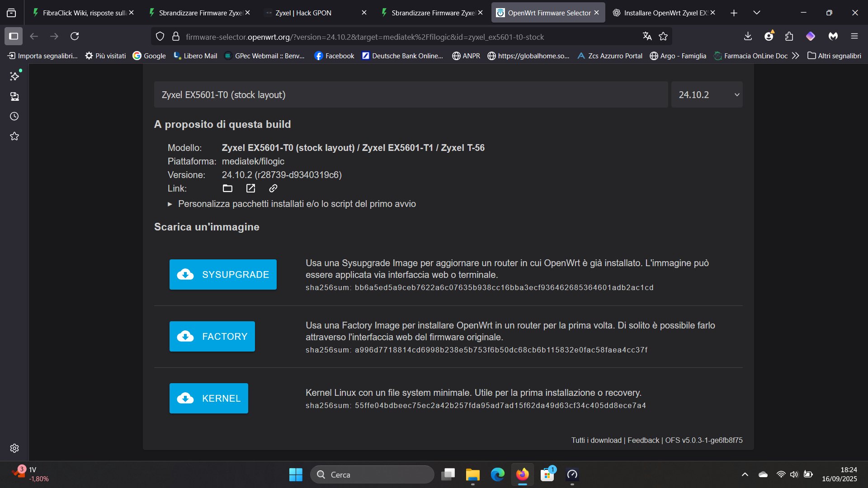The image size is (868, 488).
Task: Show more bookmarks toolbar chevron
Action: 796,56
